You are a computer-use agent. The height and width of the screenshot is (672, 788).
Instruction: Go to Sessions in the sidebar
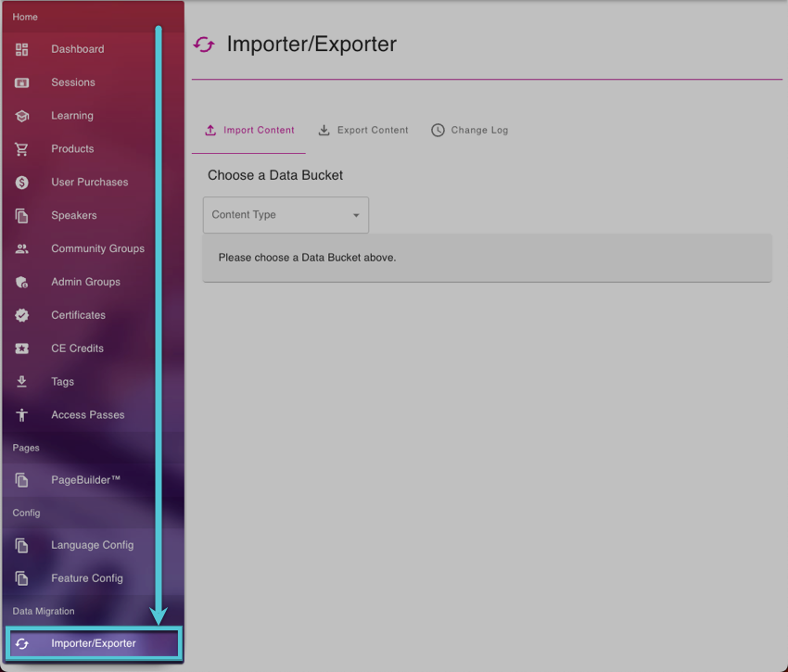tap(94, 82)
